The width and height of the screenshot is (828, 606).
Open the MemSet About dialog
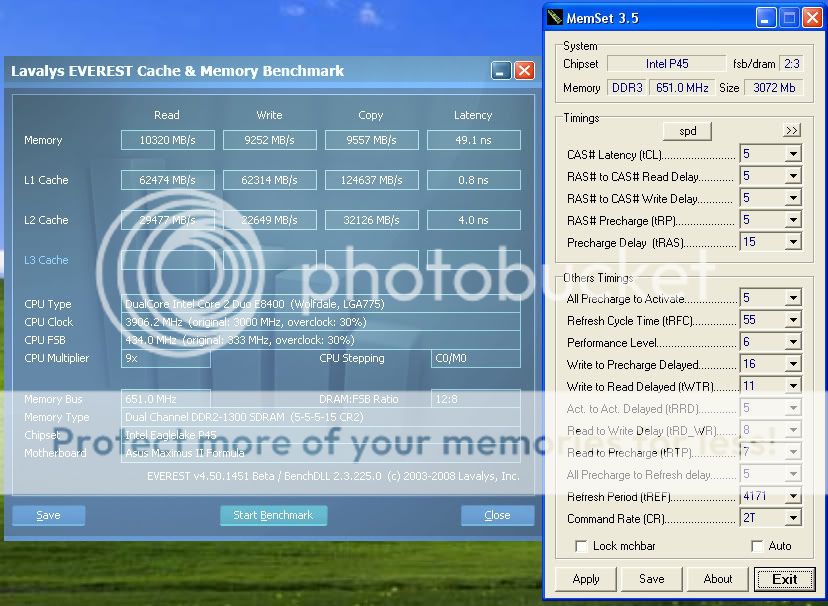[x=718, y=579]
